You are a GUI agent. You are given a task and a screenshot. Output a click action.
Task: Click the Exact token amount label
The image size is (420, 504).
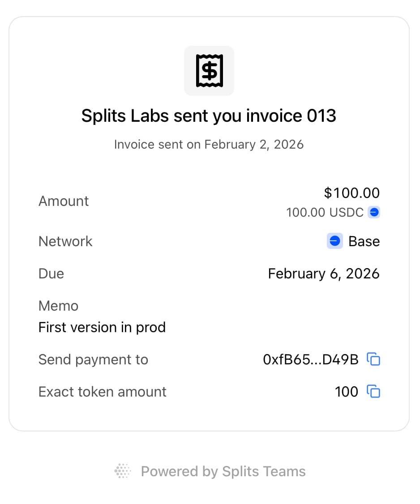(102, 392)
